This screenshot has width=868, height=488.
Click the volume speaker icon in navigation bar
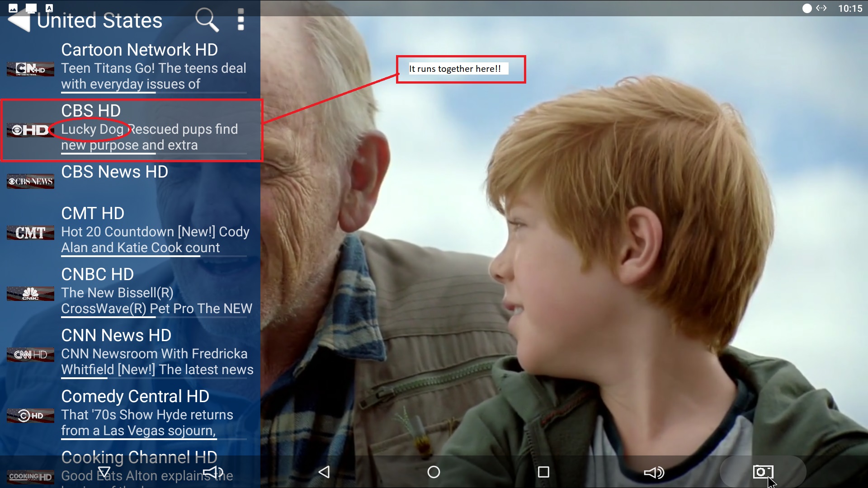(x=654, y=473)
